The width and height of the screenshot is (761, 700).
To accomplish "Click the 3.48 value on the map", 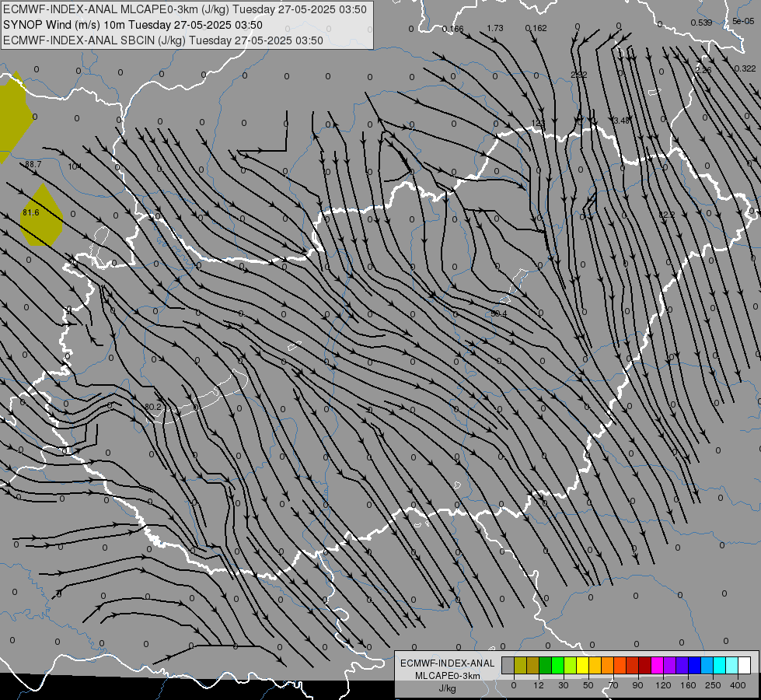I will (x=622, y=121).
